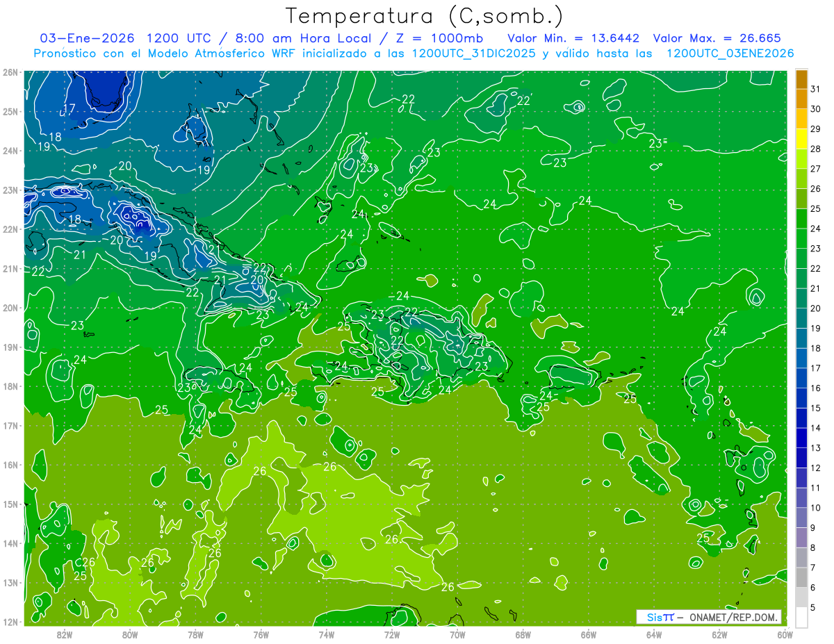Click the "Temperatura (C,somb.)" chart title
This screenshot has height=644, width=834.
425,16
